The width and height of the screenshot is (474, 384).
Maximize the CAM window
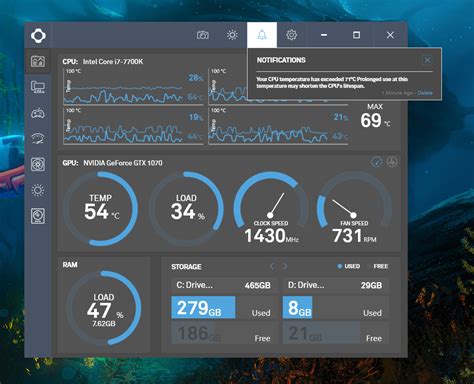[356, 35]
